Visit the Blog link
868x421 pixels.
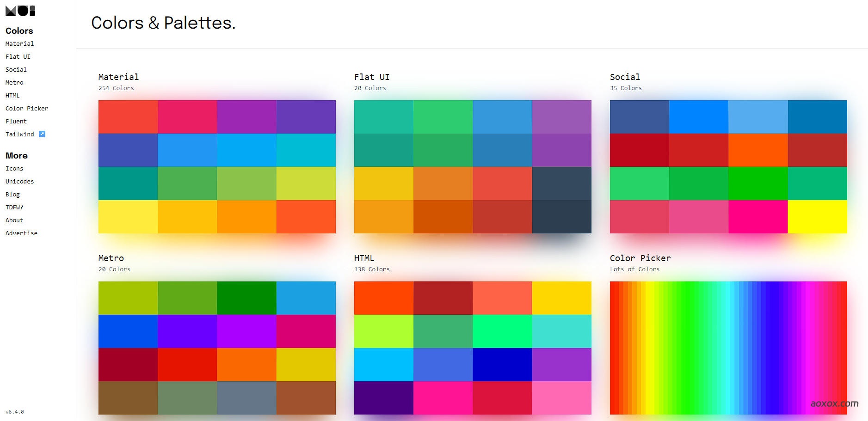point(12,195)
